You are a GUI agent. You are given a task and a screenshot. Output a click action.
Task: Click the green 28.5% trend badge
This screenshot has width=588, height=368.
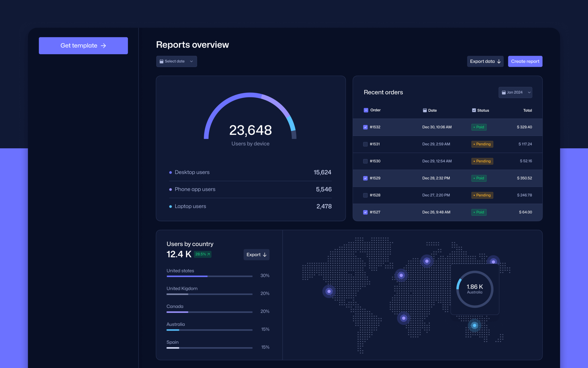pyautogui.click(x=202, y=254)
